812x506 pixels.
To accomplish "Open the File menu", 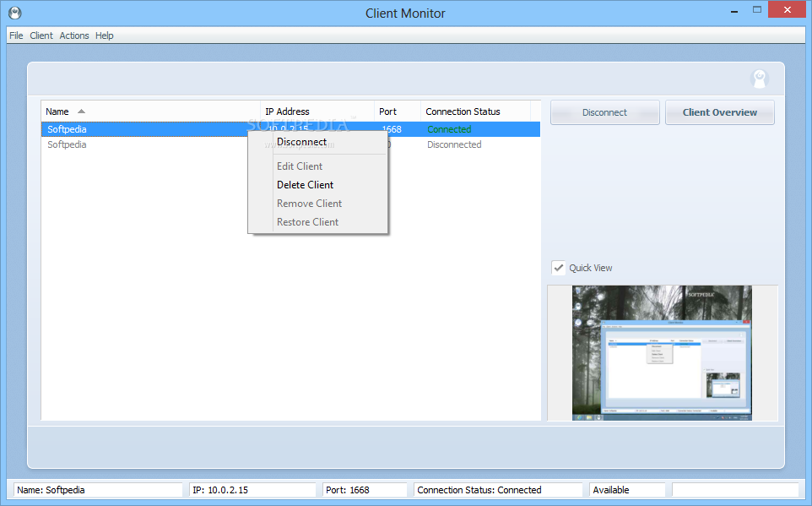I will pos(16,35).
